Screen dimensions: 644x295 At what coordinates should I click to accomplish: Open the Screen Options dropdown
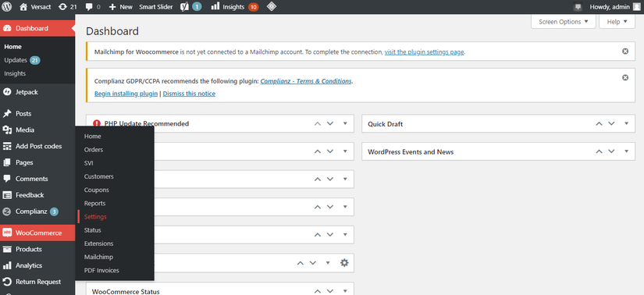coord(563,22)
